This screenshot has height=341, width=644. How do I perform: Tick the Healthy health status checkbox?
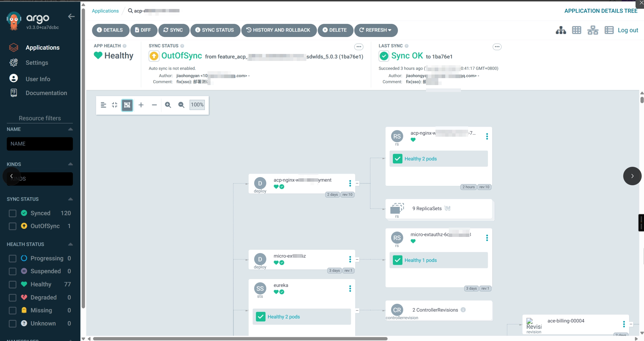12,284
